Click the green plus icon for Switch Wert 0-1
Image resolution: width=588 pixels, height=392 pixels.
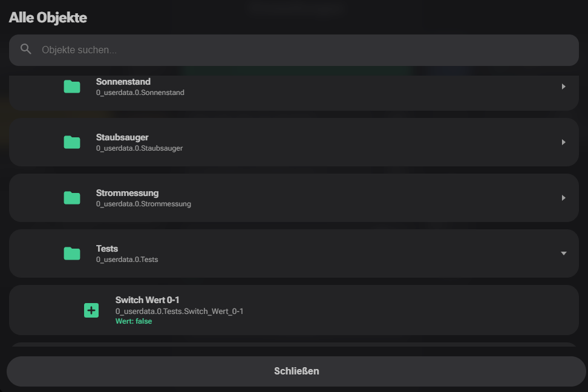coord(91,310)
